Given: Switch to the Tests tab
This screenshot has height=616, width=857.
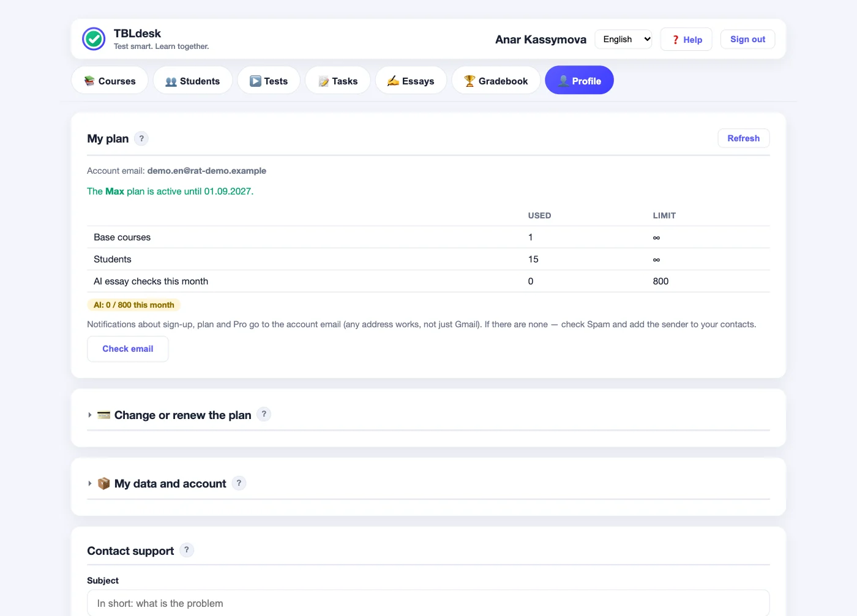Looking at the screenshot, I should coord(269,81).
